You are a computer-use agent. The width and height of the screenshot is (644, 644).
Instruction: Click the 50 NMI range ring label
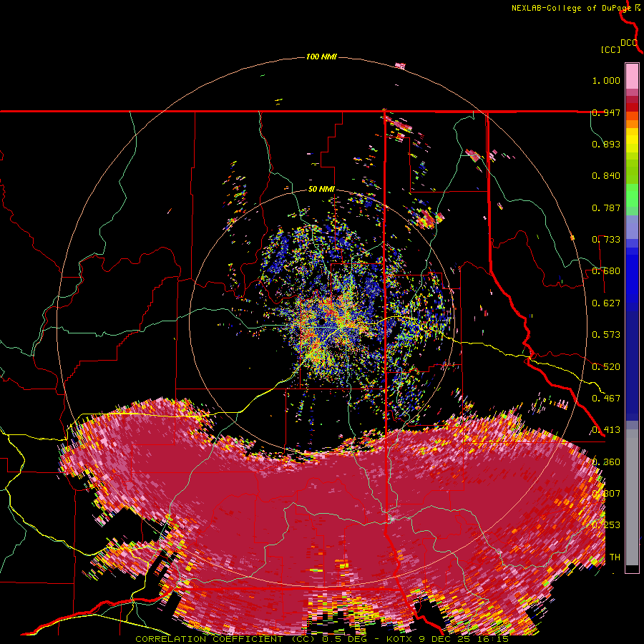pos(321,190)
